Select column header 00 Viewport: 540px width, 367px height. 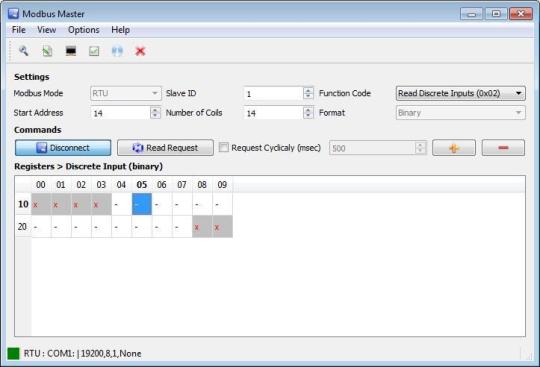pos(41,185)
